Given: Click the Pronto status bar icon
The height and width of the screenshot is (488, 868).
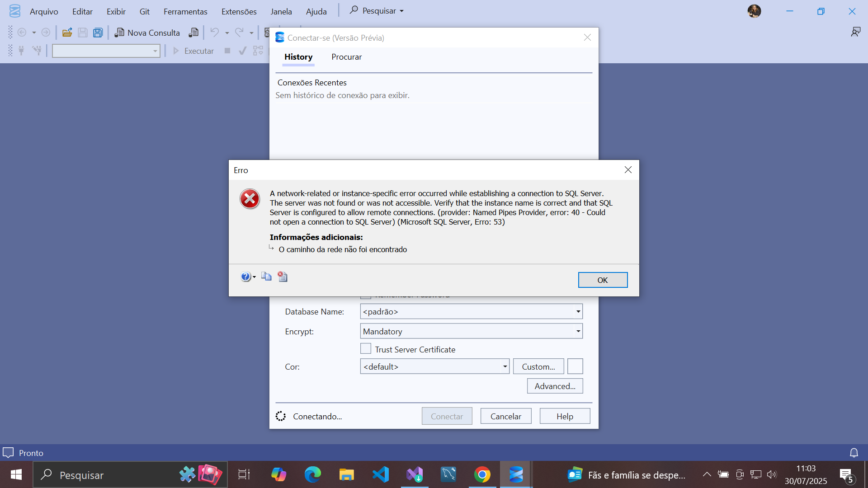Looking at the screenshot, I should [8, 452].
